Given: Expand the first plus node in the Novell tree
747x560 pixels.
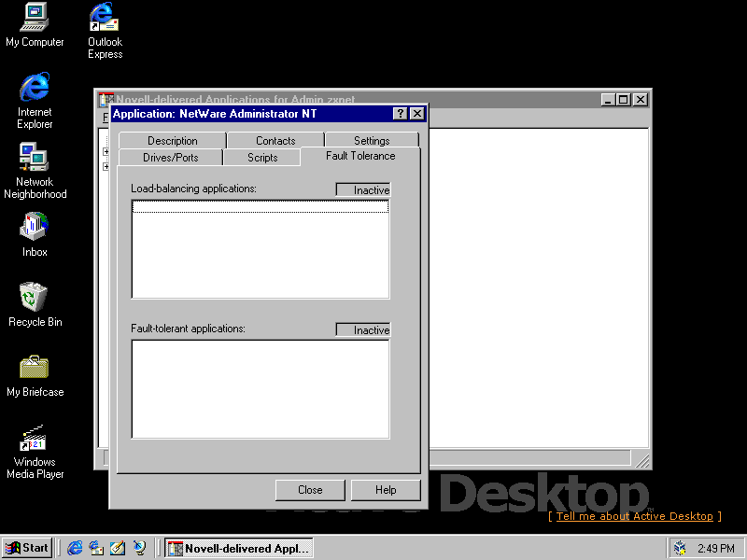Looking at the screenshot, I should 106,151.
